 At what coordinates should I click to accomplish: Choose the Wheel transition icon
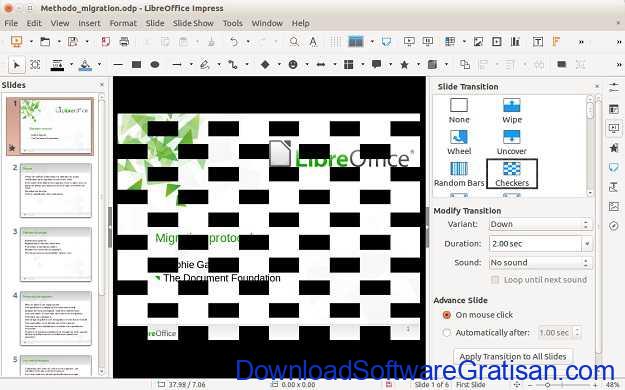click(x=459, y=137)
